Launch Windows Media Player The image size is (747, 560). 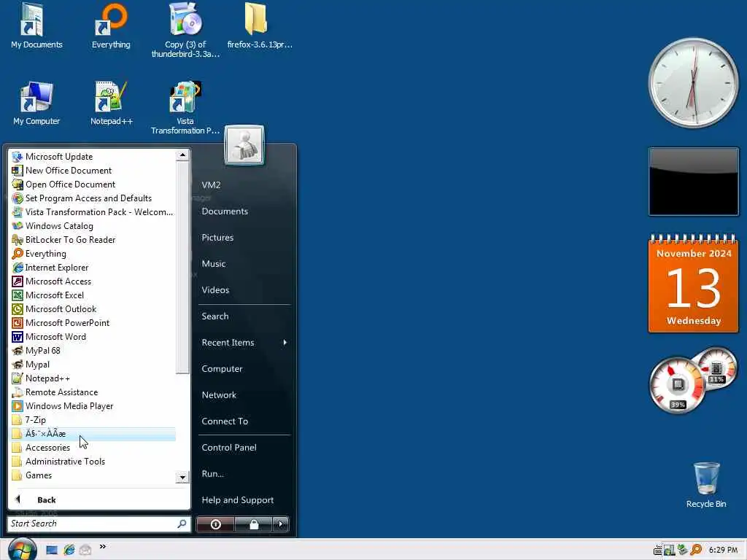coord(93,405)
